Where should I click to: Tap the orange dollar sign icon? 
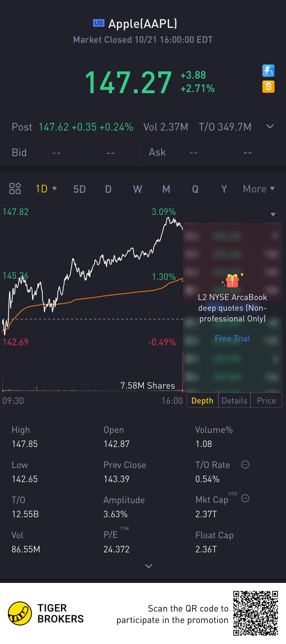[268, 87]
